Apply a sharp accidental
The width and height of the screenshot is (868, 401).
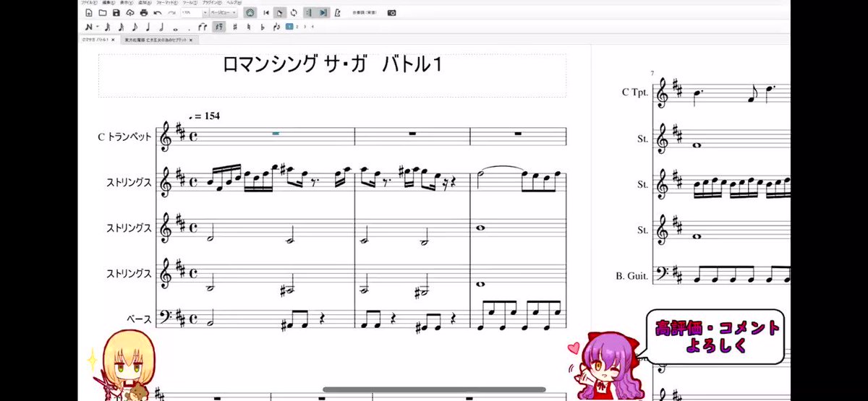click(235, 27)
